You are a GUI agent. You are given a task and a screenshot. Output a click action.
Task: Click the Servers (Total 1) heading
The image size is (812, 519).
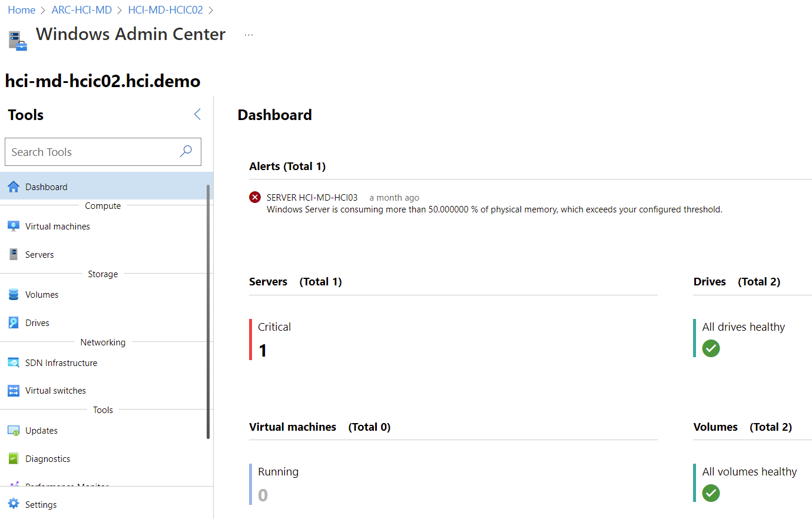[x=296, y=282]
